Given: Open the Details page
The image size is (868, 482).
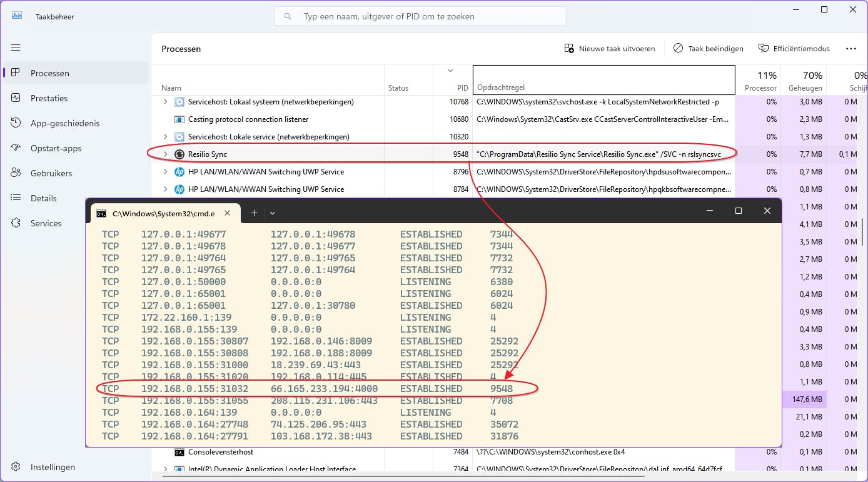Looking at the screenshot, I should pos(43,198).
